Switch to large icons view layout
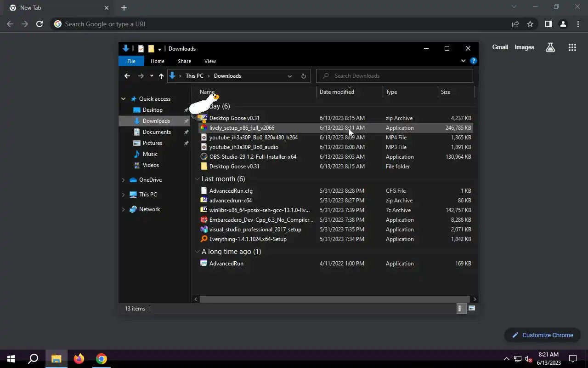This screenshot has width=588, height=368. point(472,309)
